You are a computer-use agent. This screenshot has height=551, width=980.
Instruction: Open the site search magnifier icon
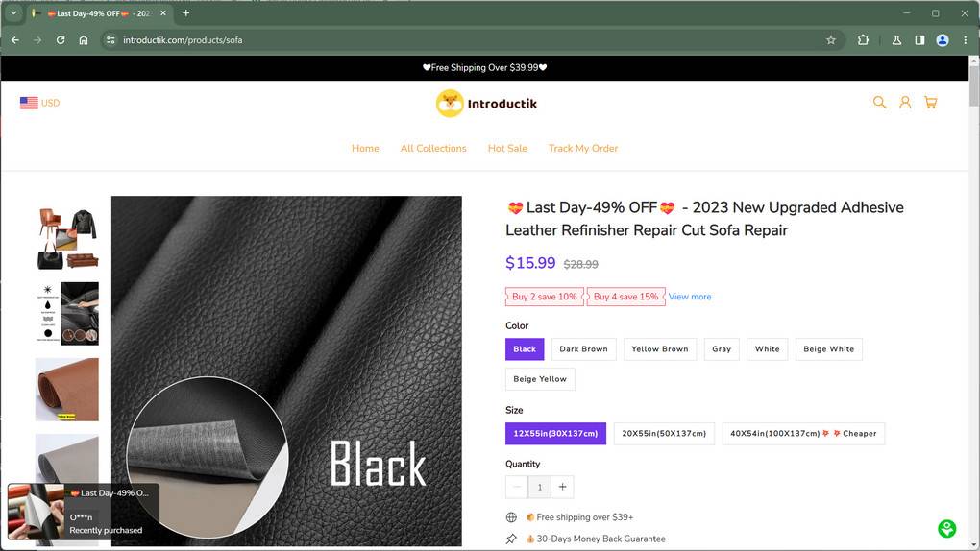click(x=879, y=103)
